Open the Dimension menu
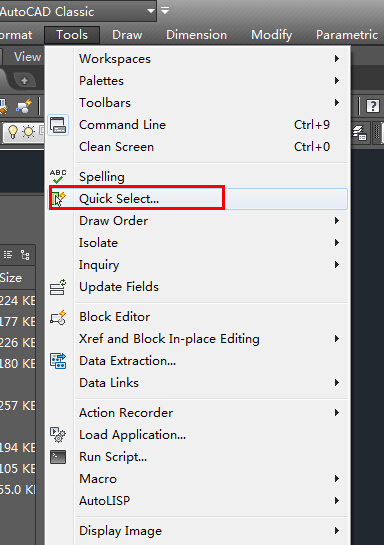Screen dimensions: 384x545 click(x=196, y=35)
